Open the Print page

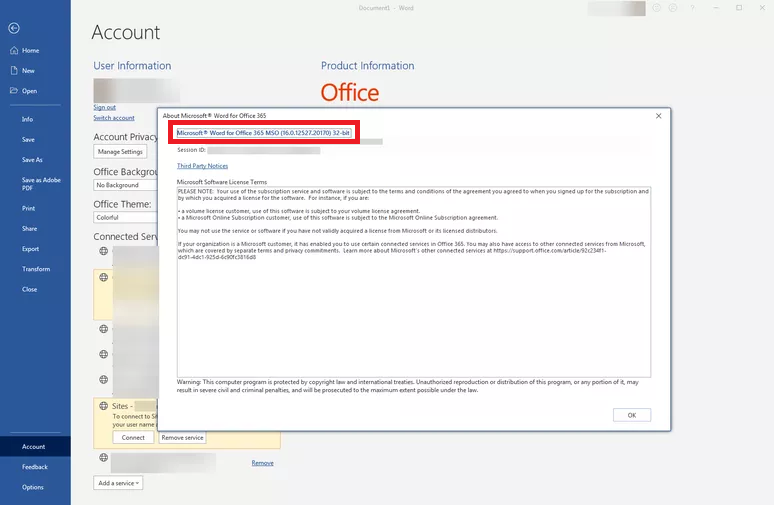click(28, 208)
